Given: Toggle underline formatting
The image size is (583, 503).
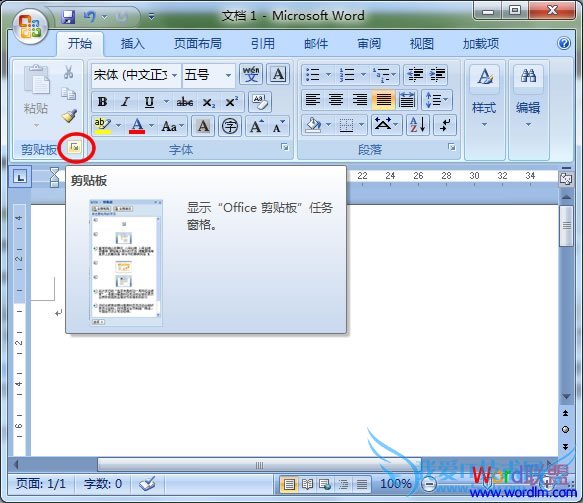Looking at the screenshot, I should pos(149,102).
